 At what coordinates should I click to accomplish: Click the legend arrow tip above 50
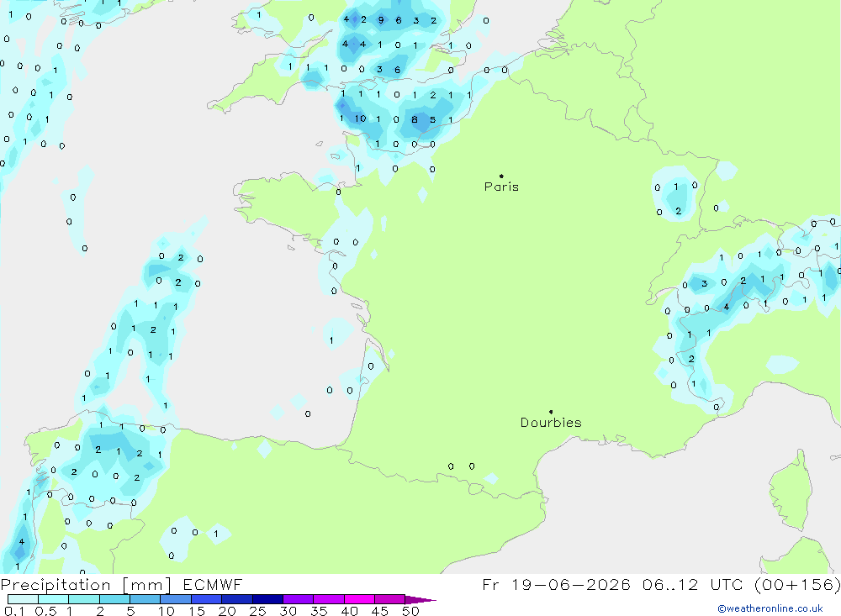[421, 599]
